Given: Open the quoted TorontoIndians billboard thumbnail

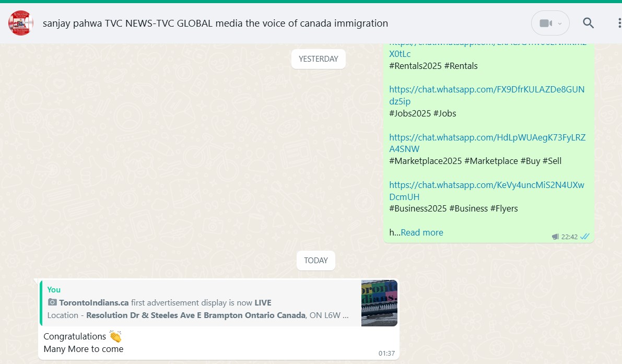Looking at the screenshot, I should [x=379, y=303].
